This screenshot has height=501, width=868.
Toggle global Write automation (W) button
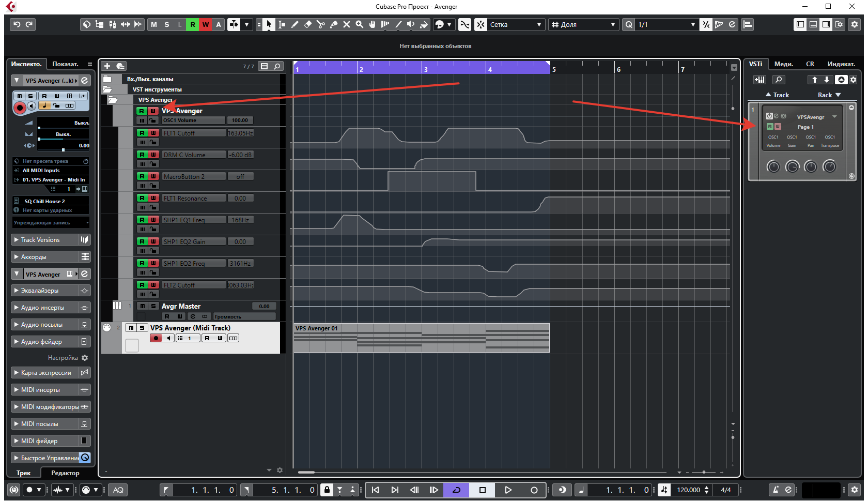206,24
